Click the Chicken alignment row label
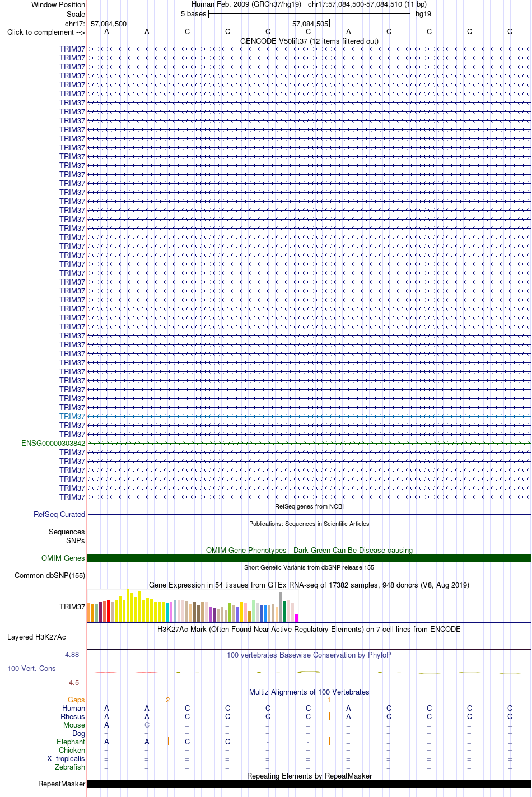The width and height of the screenshot is (532, 797). click(72, 750)
